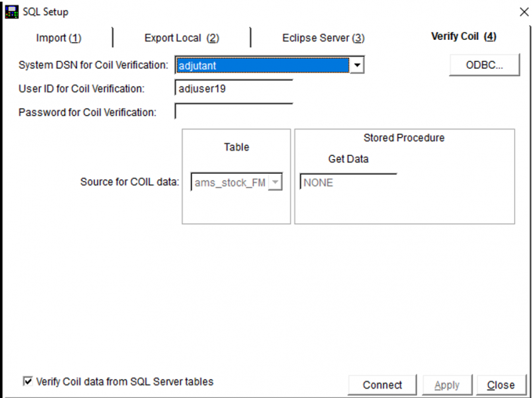Click the User ID for Coil Verification field

233,88
